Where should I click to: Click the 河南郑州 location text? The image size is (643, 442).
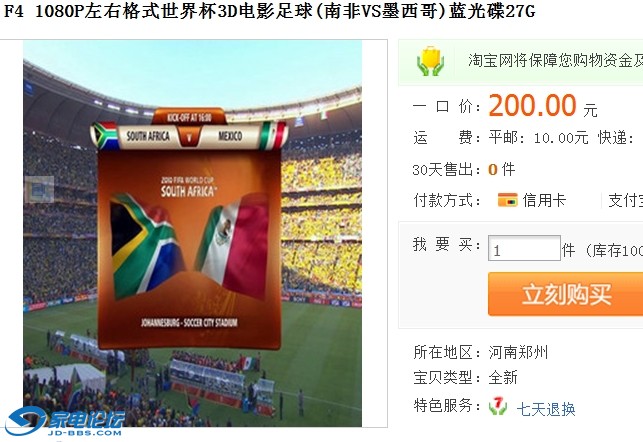(x=518, y=352)
